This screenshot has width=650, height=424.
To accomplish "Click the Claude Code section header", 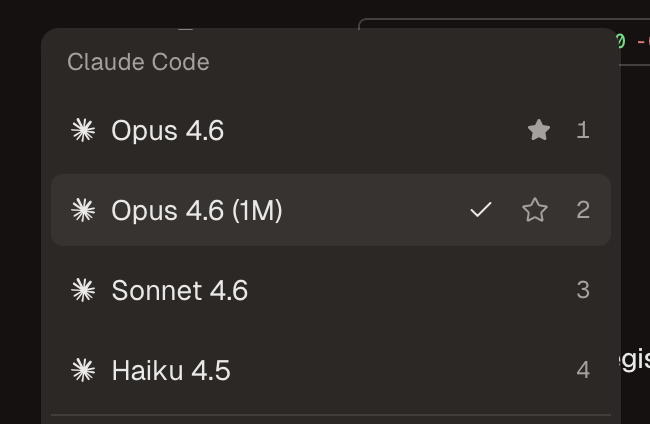I will point(138,62).
